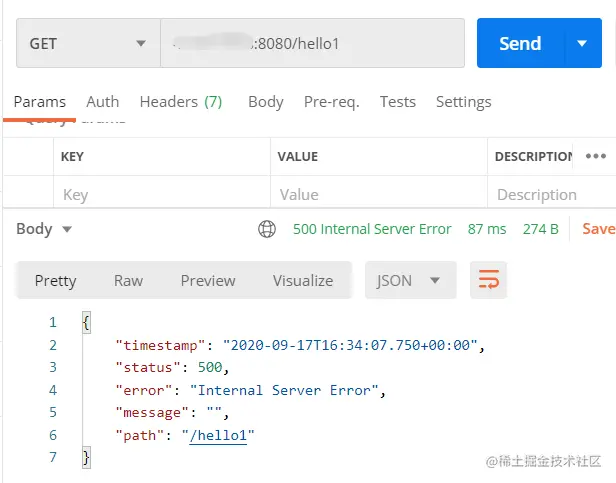The width and height of the screenshot is (616, 483).
Task: Click the Key parameter input cell
Action: click(160, 195)
